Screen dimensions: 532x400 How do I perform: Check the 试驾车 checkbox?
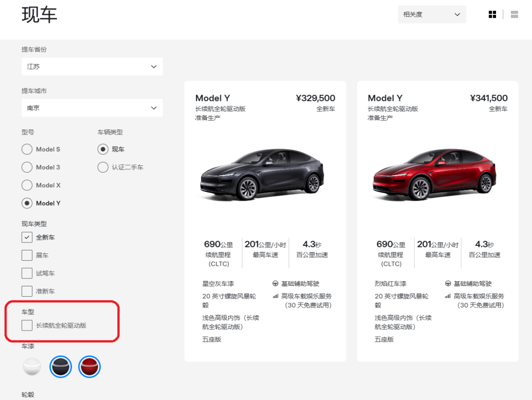coord(27,273)
